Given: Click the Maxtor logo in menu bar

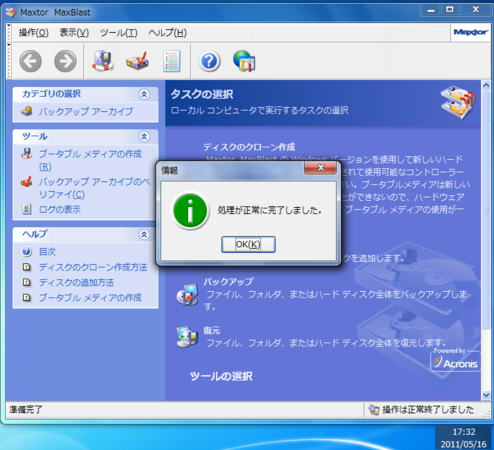Looking at the screenshot, I should [x=471, y=32].
